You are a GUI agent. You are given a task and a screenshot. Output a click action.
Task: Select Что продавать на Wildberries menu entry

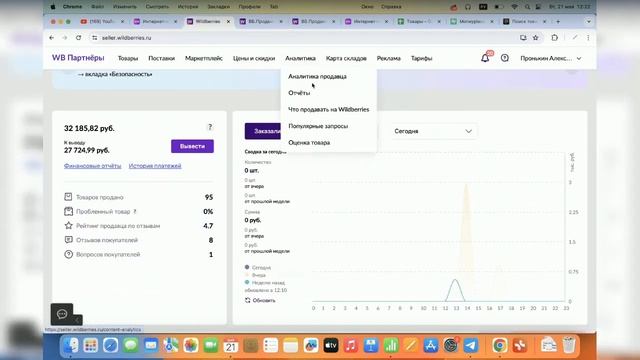(329, 109)
